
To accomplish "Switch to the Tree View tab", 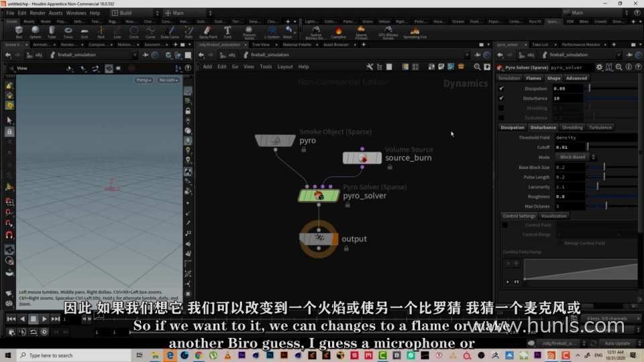I will pyautogui.click(x=261, y=45).
